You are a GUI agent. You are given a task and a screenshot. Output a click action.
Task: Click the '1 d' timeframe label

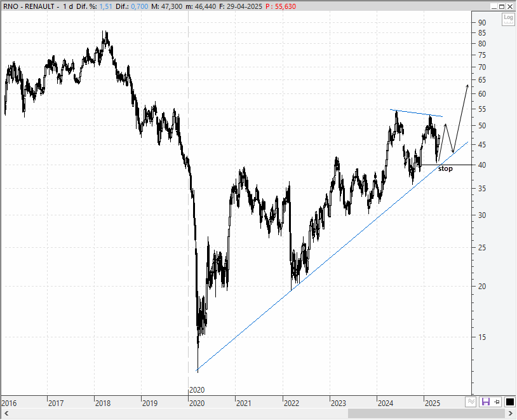coord(68,6)
